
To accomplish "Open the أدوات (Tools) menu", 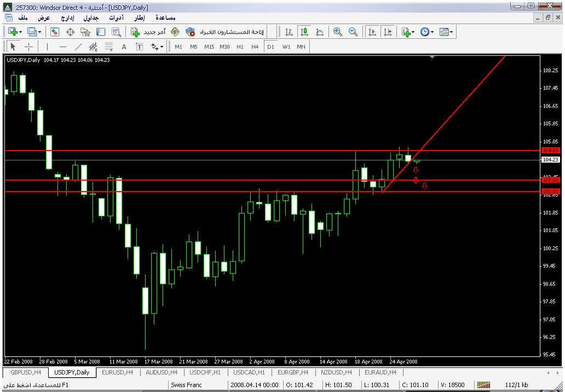I will [x=117, y=18].
